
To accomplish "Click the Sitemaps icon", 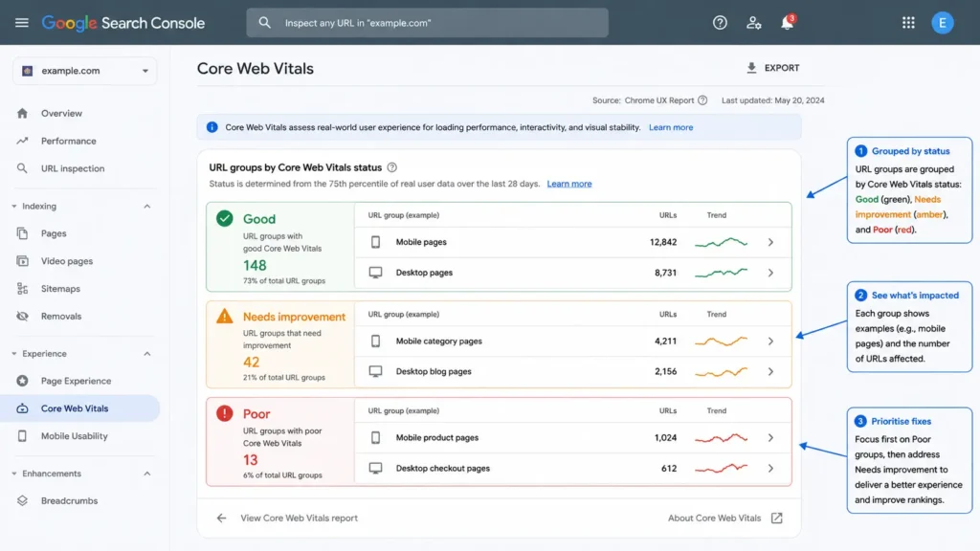I will point(23,288).
